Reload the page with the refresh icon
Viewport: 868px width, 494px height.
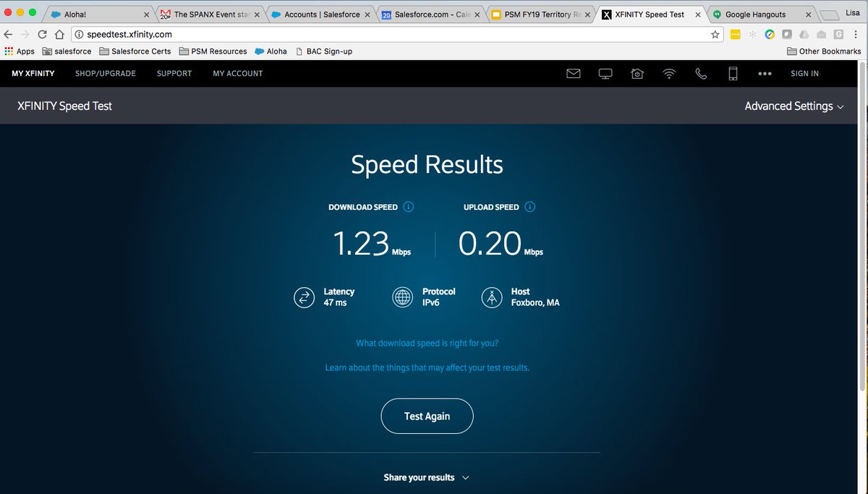[x=42, y=34]
